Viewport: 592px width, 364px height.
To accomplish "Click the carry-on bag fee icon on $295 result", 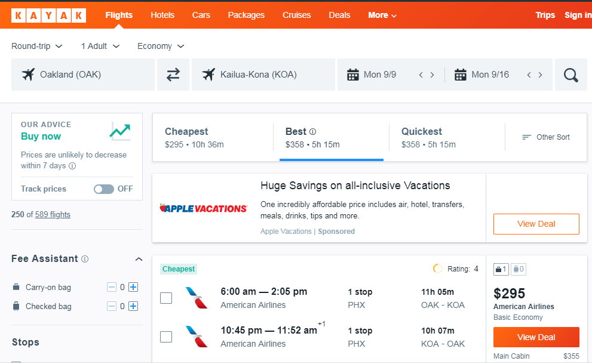I will click(x=501, y=269).
